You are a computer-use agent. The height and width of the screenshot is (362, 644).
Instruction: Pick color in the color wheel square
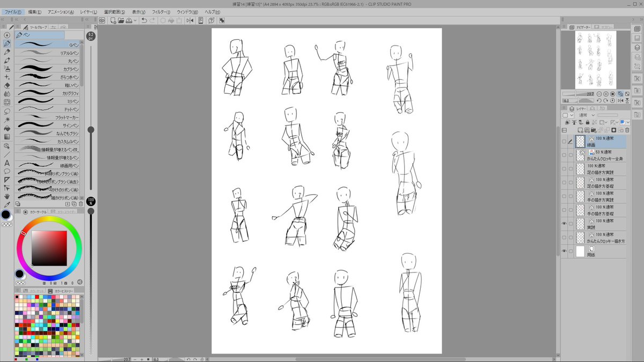tap(49, 248)
